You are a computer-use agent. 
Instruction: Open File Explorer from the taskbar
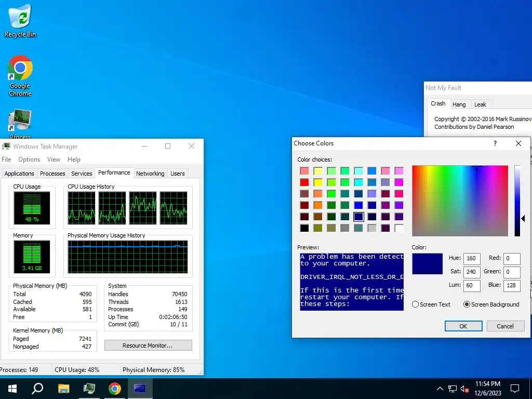coord(63,389)
